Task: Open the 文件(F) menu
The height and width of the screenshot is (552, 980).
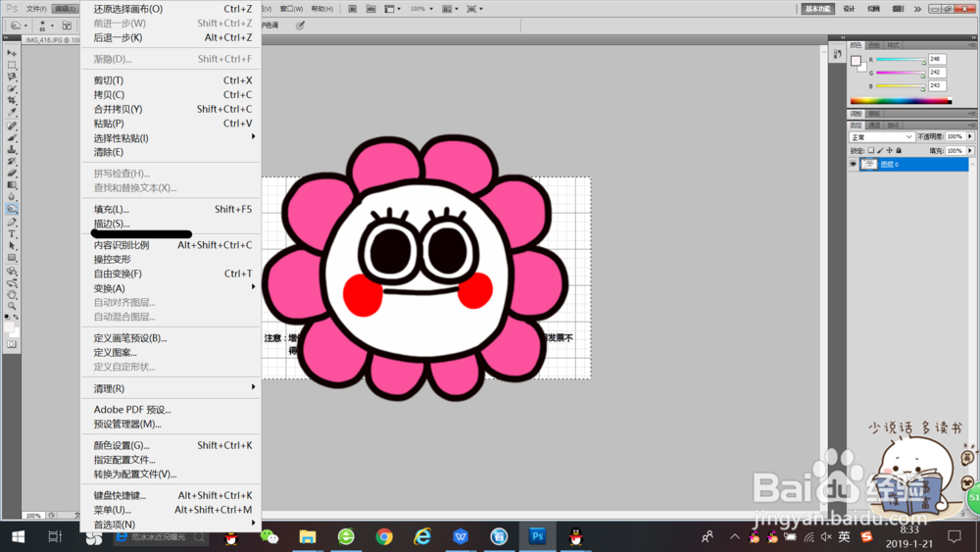Action: point(36,9)
